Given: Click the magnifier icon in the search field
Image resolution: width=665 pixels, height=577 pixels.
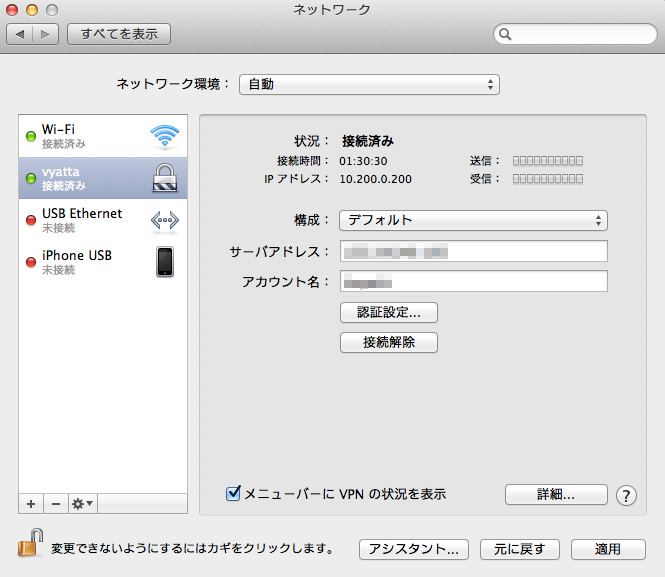Looking at the screenshot, I should point(505,34).
